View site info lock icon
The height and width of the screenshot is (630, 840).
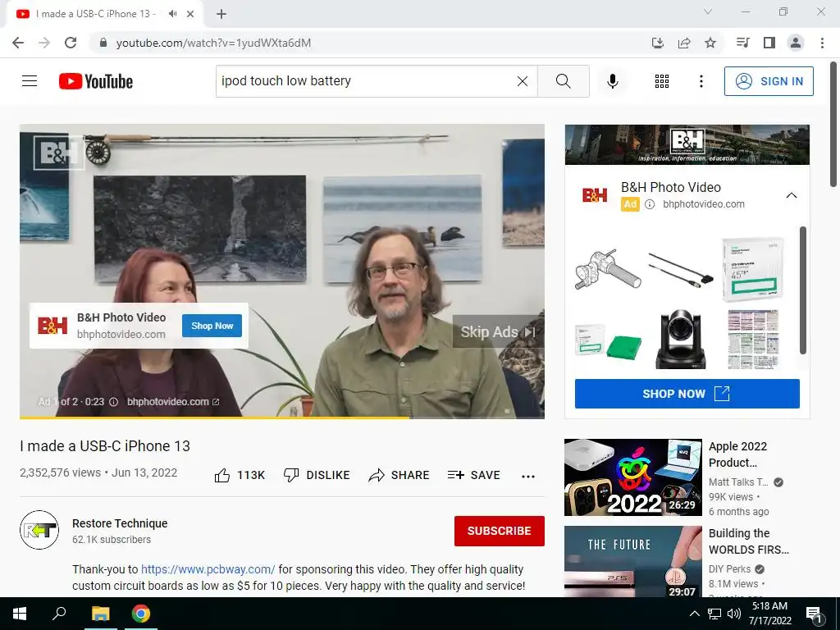103,43
